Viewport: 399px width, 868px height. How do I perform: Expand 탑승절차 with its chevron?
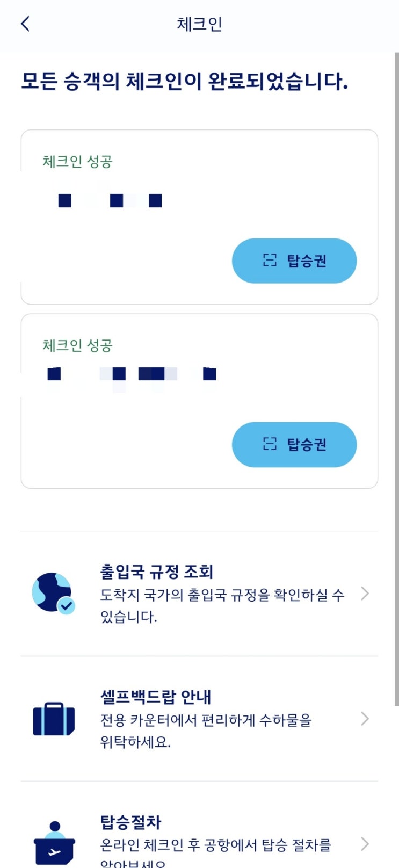click(x=365, y=843)
